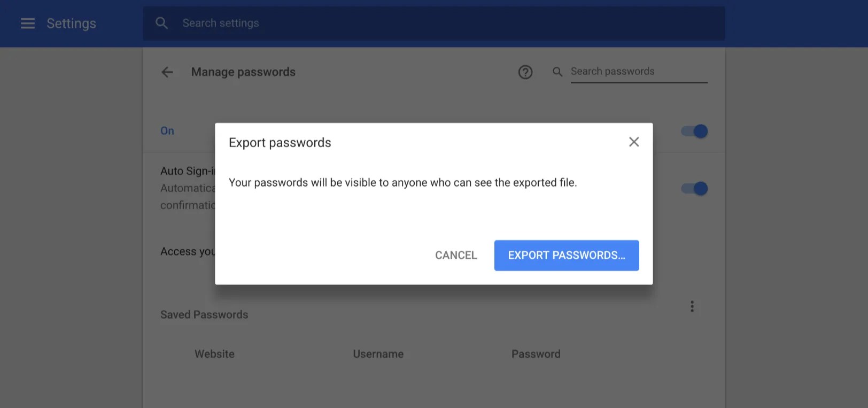Open the help circle icon
The height and width of the screenshot is (408, 868).
point(525,72)
